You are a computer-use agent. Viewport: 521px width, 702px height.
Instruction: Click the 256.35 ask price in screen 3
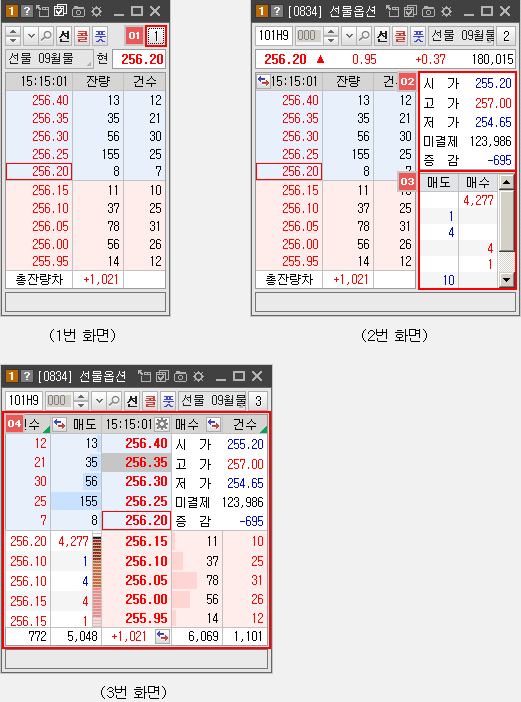pyautogui.click(x=137, y=462)
